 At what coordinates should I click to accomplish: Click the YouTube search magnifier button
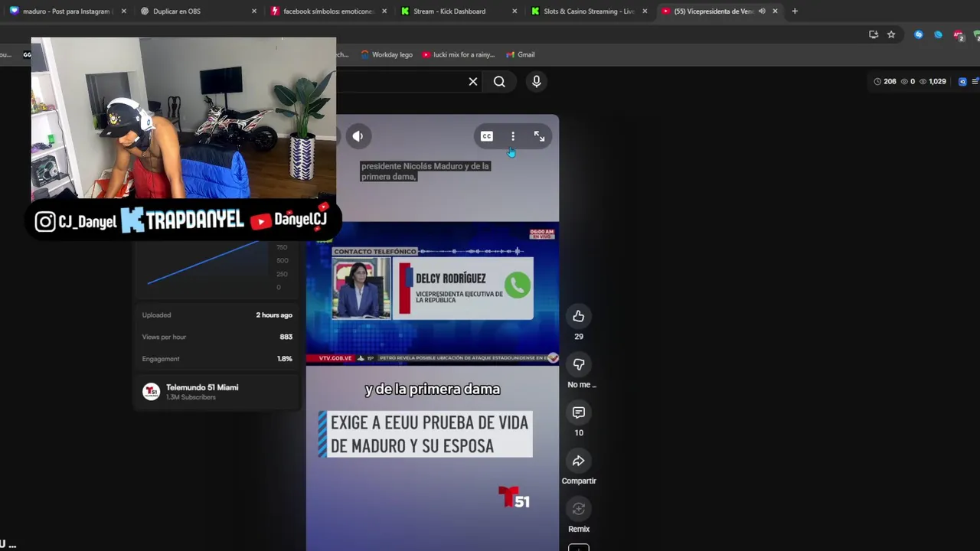point(499,82)
